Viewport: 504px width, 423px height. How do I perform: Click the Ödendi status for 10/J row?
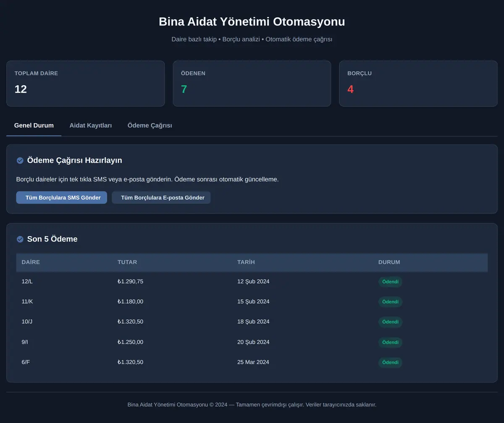point(390,322)
